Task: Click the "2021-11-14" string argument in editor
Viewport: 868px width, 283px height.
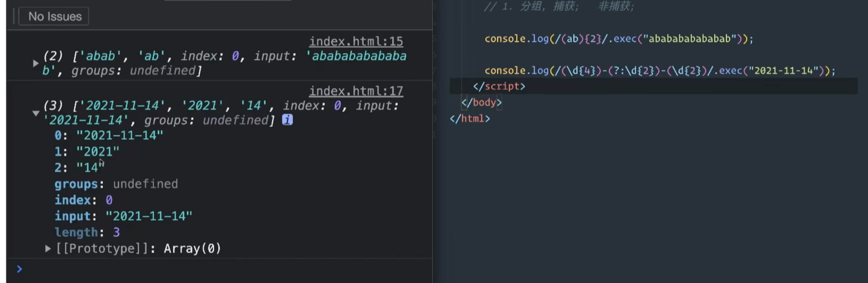Action: 783,71
